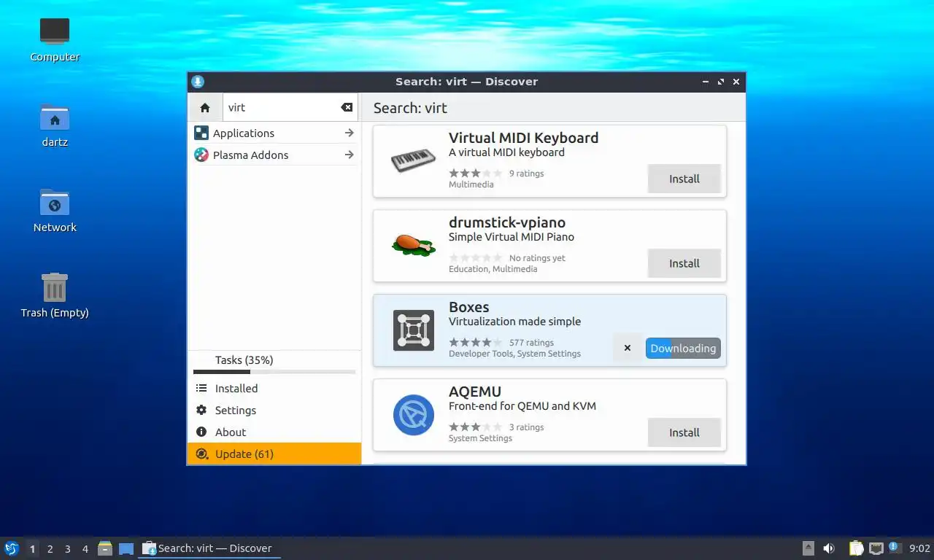Click "A virtual MIDI keyboard" description

pyautogui.click(x=506, y=152)
